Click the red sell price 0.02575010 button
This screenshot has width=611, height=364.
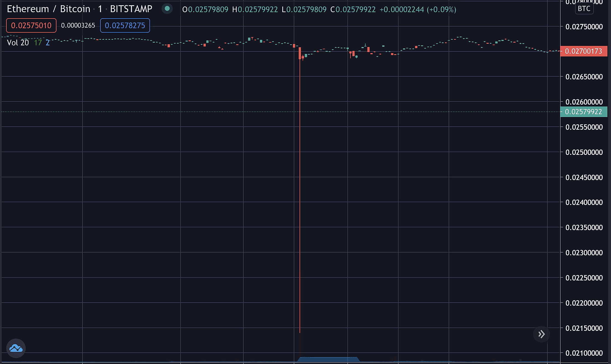[31, 25]
